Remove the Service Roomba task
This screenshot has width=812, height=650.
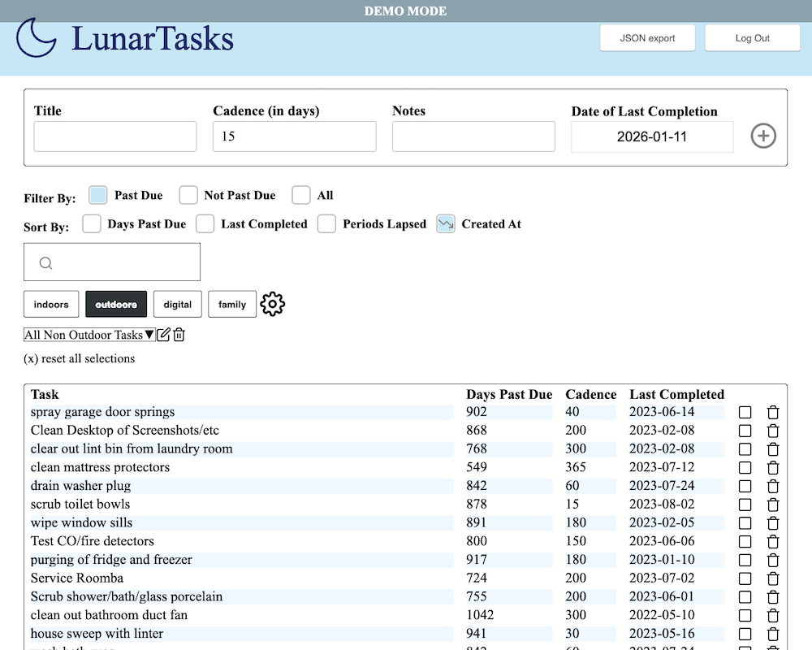point(773,579)
